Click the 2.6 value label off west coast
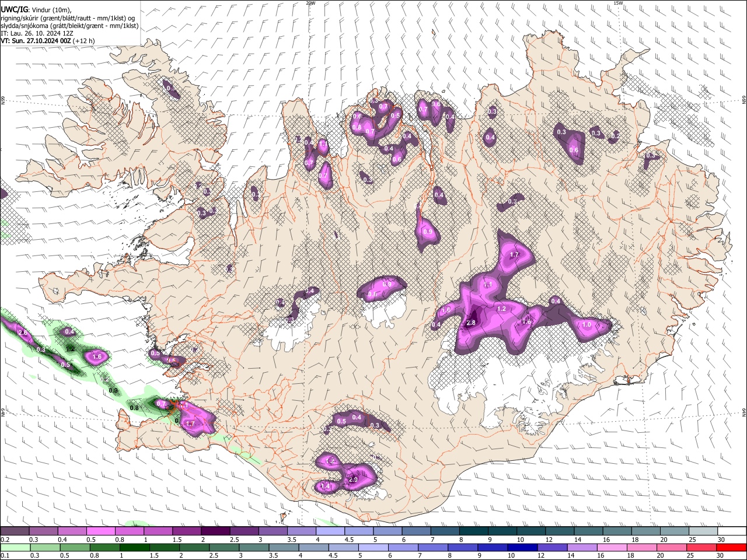The image size is (747, 560). [23, 332]
